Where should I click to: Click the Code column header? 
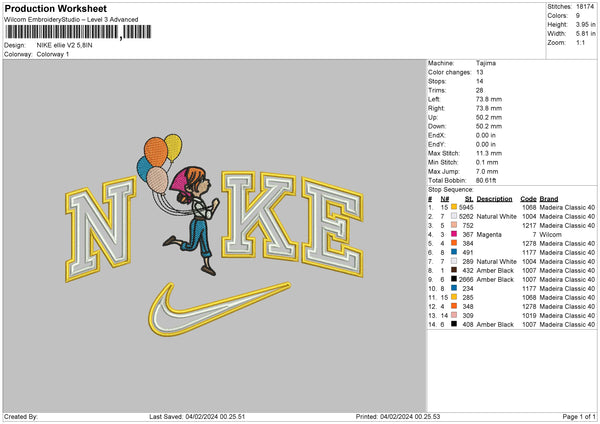pos(529,198)
